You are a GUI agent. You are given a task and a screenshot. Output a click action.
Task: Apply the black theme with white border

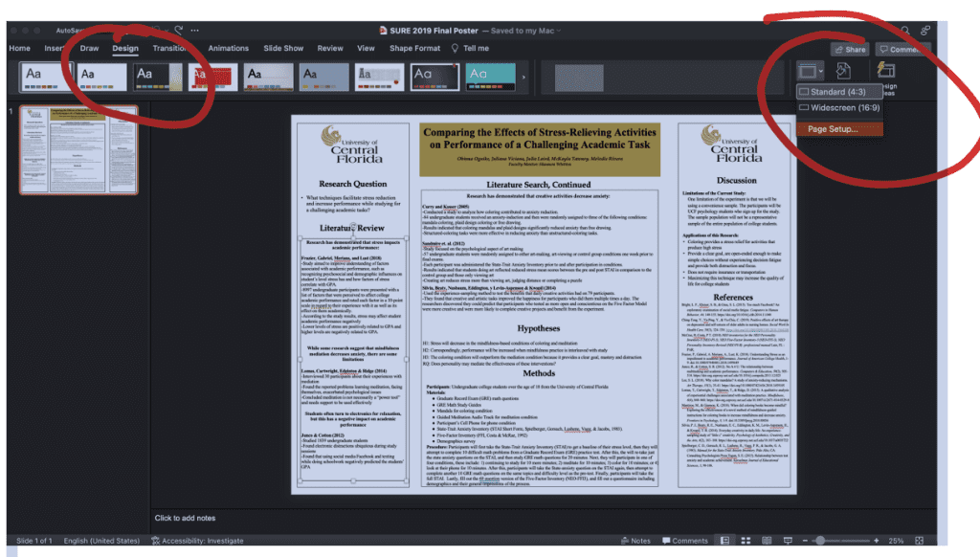point(435,77)
